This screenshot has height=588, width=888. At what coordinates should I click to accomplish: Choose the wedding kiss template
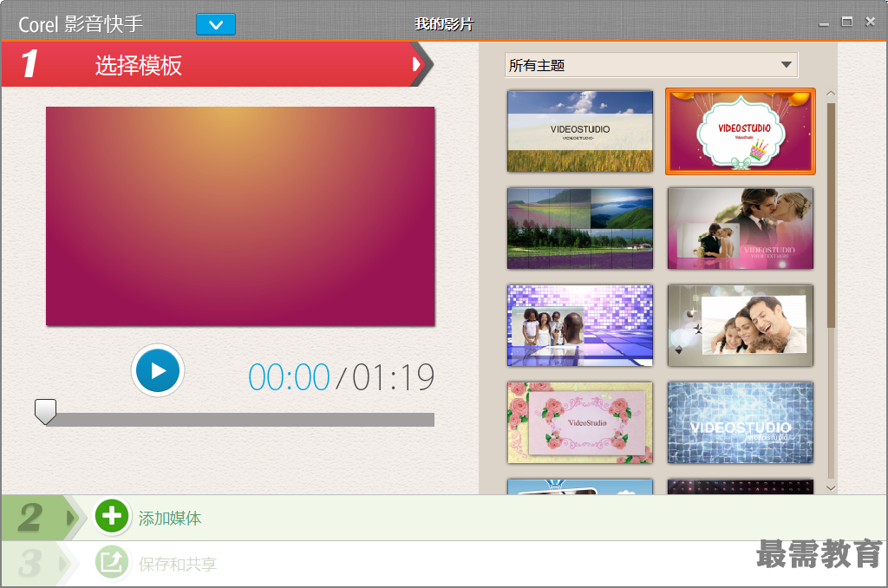coord(741,228)
